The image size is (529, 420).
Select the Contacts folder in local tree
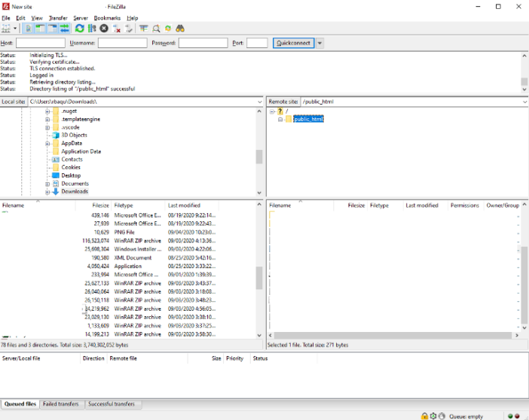point(72,160)
